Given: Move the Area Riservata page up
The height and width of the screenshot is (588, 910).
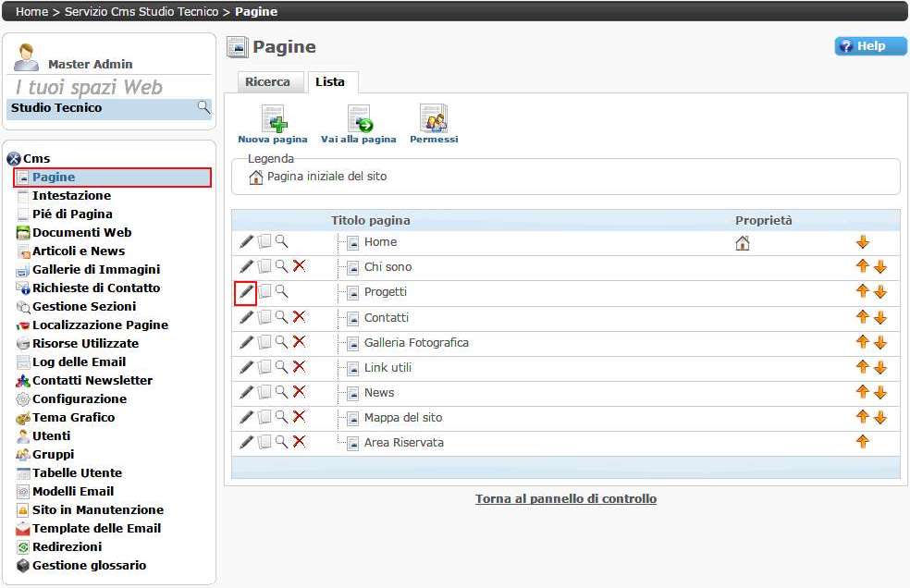Looking at the screenshot, I should coord(863,442).
